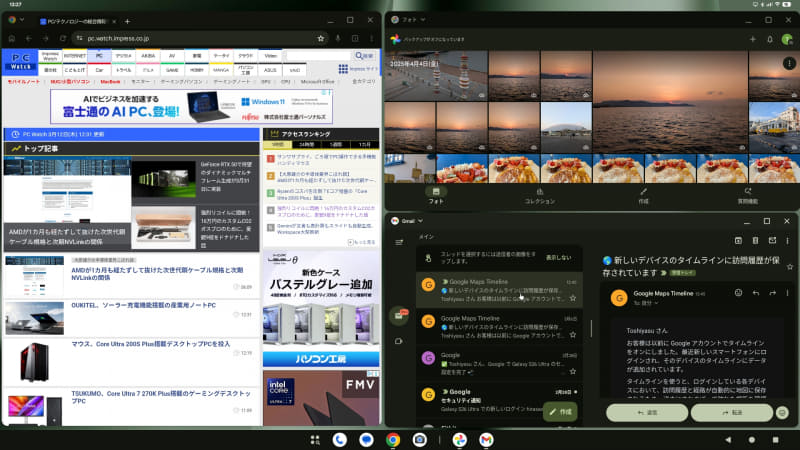This screenshot has width=800, height=450.
Task: Open the three-dot menu over the photos
Action: [x=789, y=63]
